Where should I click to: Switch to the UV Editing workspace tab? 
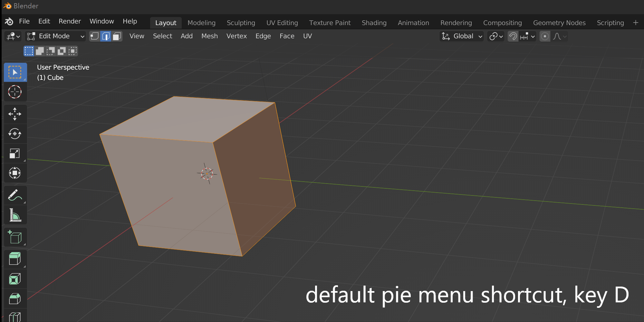(x=282, y=23)
